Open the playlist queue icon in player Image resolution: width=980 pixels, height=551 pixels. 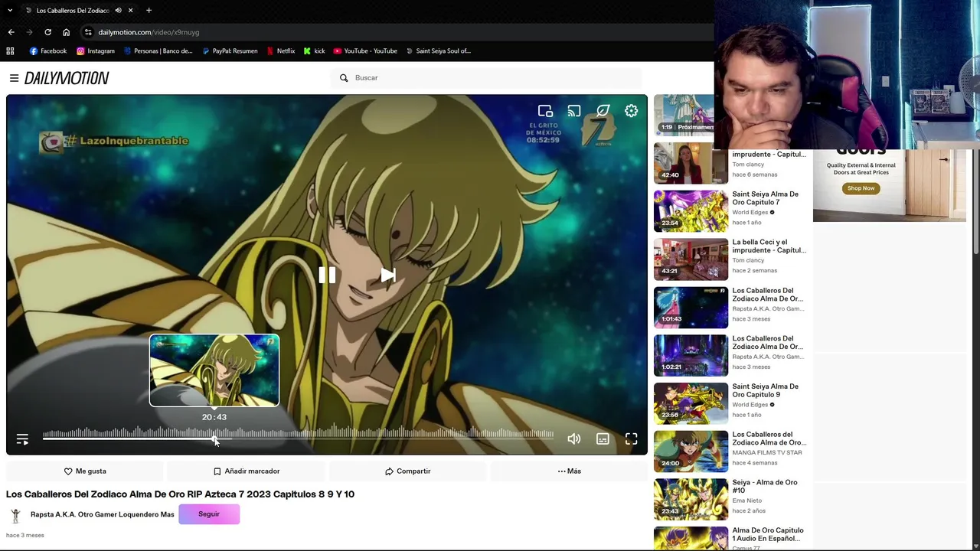point(22,439)
